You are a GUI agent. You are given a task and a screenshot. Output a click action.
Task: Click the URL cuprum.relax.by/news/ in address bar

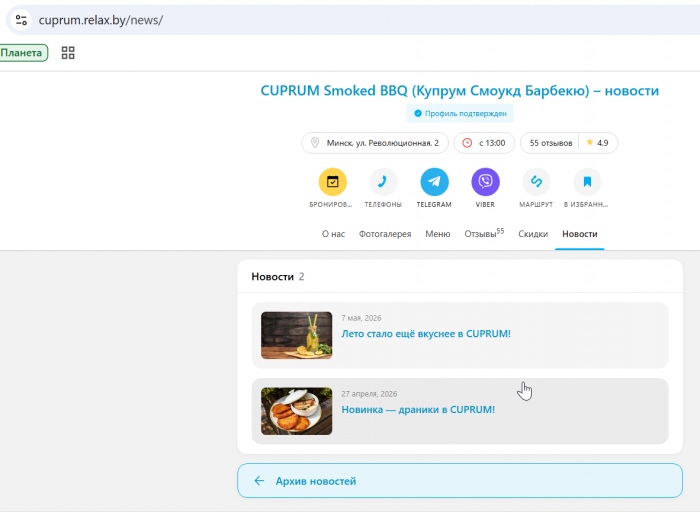point(100,20)
